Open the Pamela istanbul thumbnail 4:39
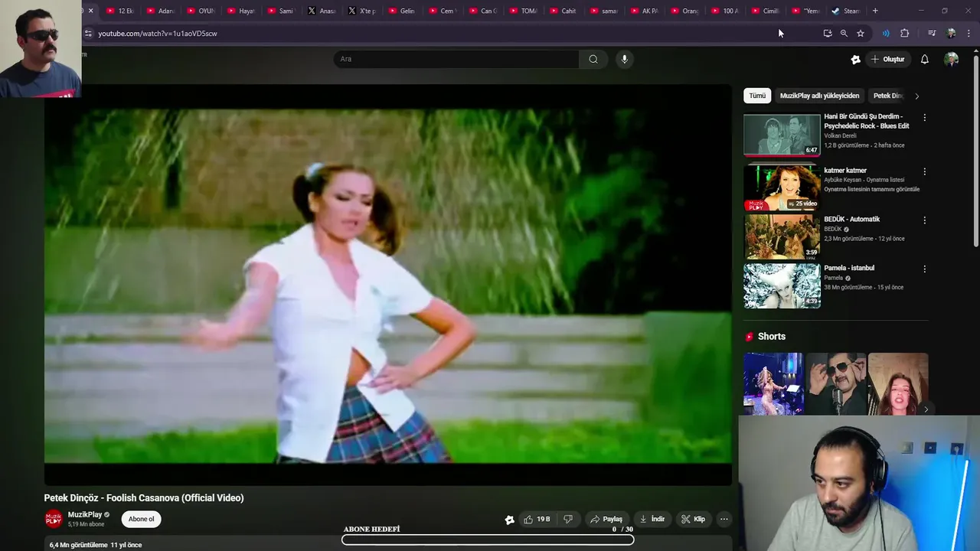Screen dimensions: 980x551 click(x=782, y=285)
